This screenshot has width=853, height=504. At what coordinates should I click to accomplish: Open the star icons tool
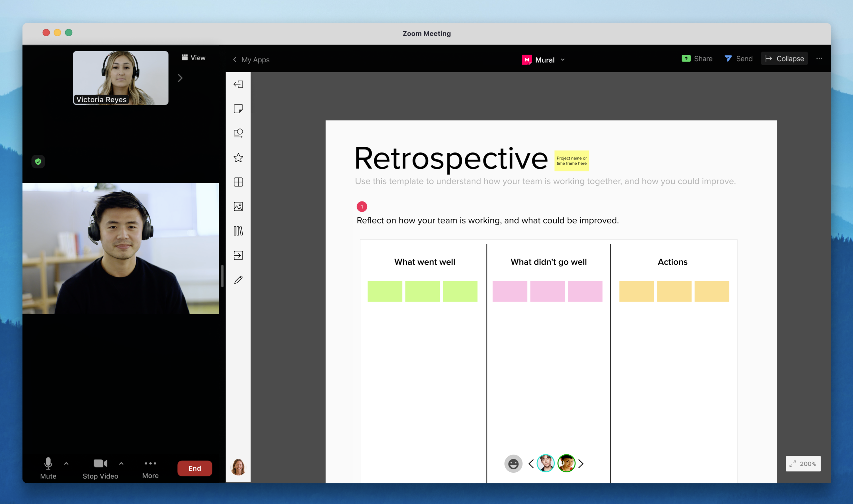tap(238, 157)
